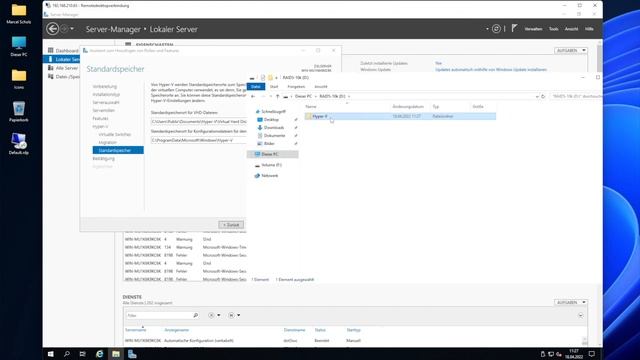Click the VHD-Dateien storage path field
The width and height of the screenshot is (640, 360).
pyautogui.click(x=198, y=122)
